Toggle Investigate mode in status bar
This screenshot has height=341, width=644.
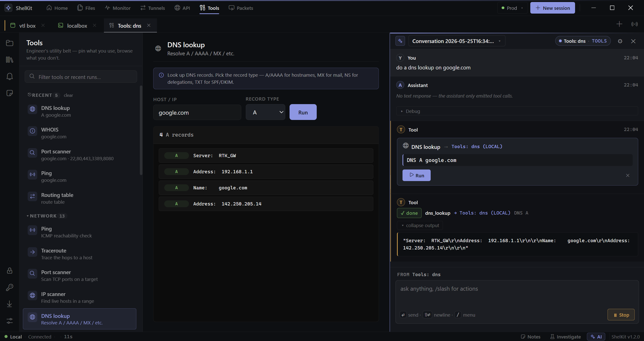point(566,337)
